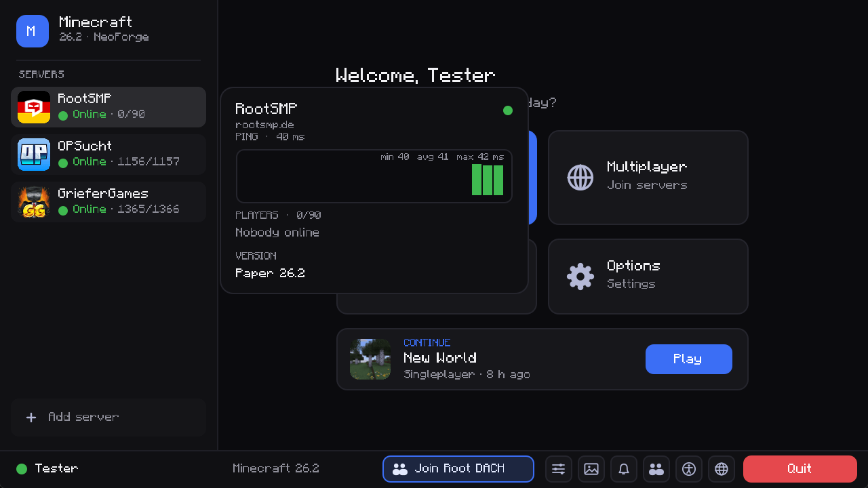
Task: Click the "VERSION" label in the popup
Action: point(256,256)
